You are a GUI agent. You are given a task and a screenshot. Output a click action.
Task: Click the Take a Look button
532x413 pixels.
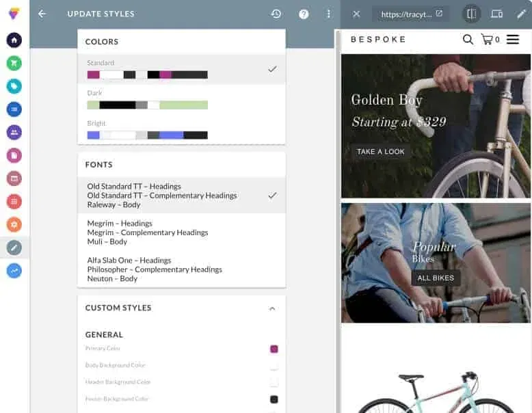tap(380, 151)
